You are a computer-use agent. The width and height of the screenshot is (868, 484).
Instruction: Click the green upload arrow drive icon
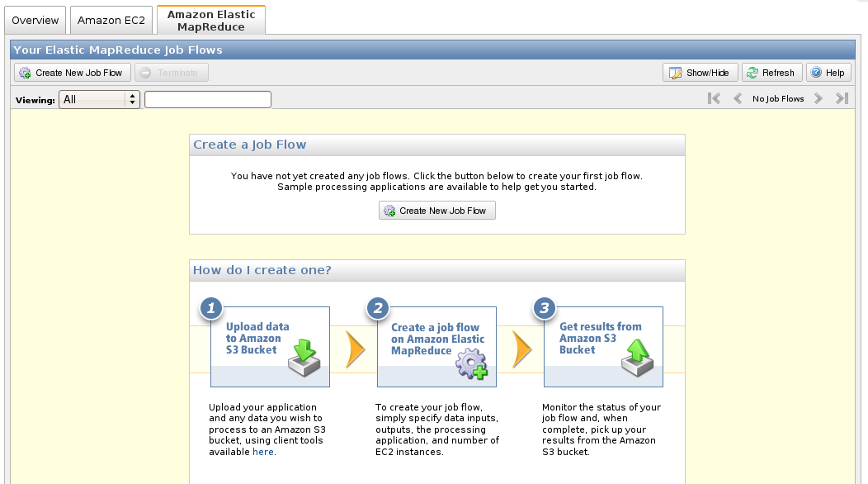tap(638, 358)
